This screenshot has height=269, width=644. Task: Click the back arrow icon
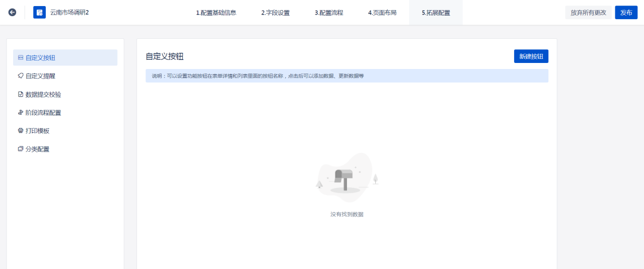[x=12, y=12]
